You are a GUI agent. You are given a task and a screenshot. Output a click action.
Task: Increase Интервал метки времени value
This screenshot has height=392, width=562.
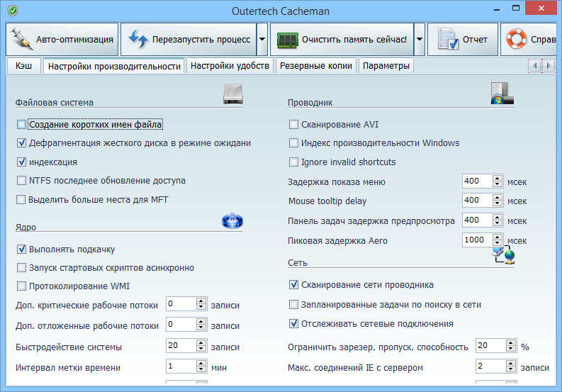pos(201,363)
